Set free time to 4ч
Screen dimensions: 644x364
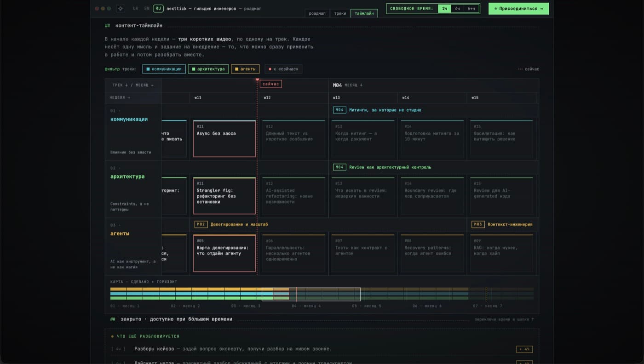(457, 8)
